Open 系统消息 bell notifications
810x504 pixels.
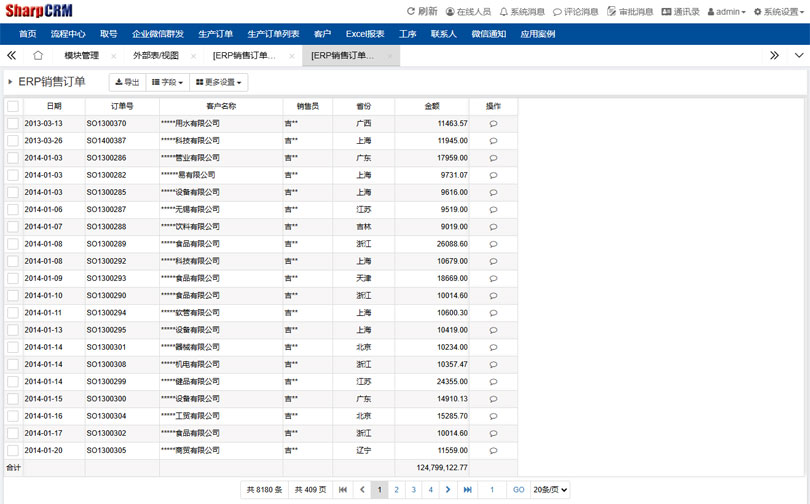point(522,11)
